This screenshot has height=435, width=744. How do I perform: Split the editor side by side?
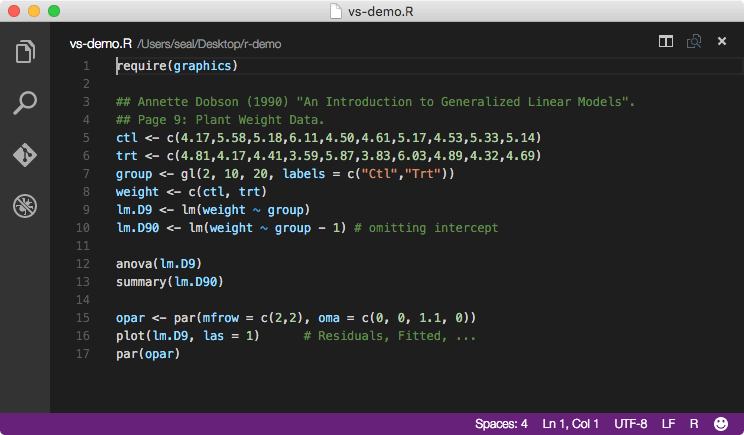tap(666, 42)
